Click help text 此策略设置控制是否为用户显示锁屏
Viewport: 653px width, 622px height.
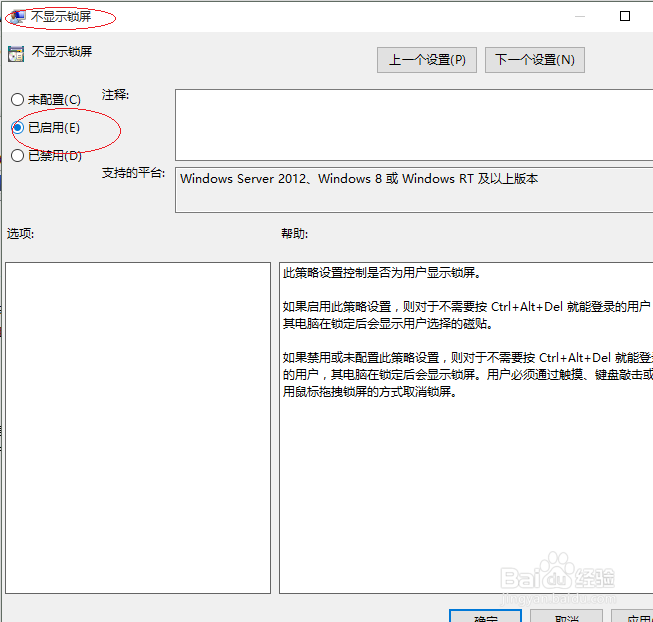382,273
